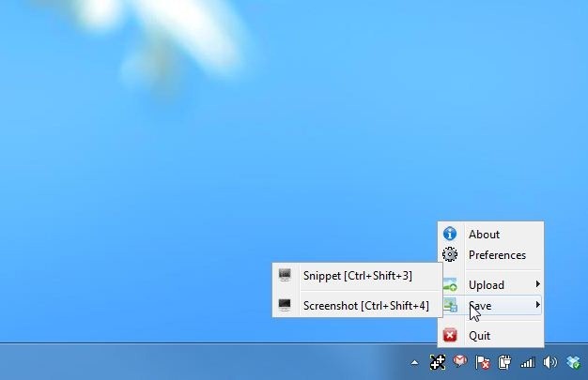
Task: Choose Screenshot [Ctrl+Shift+4] in submenu
Action: (x=357, y=306)
